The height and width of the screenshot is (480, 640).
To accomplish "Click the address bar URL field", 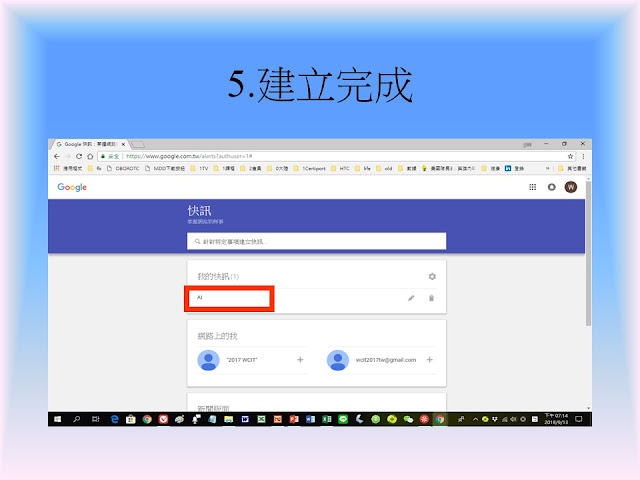I will pyautogui.click(x=335, y=156).
